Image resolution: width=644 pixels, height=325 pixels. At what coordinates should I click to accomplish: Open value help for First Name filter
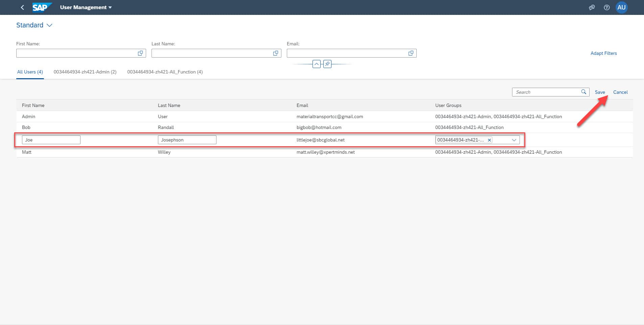click(140, 53)
